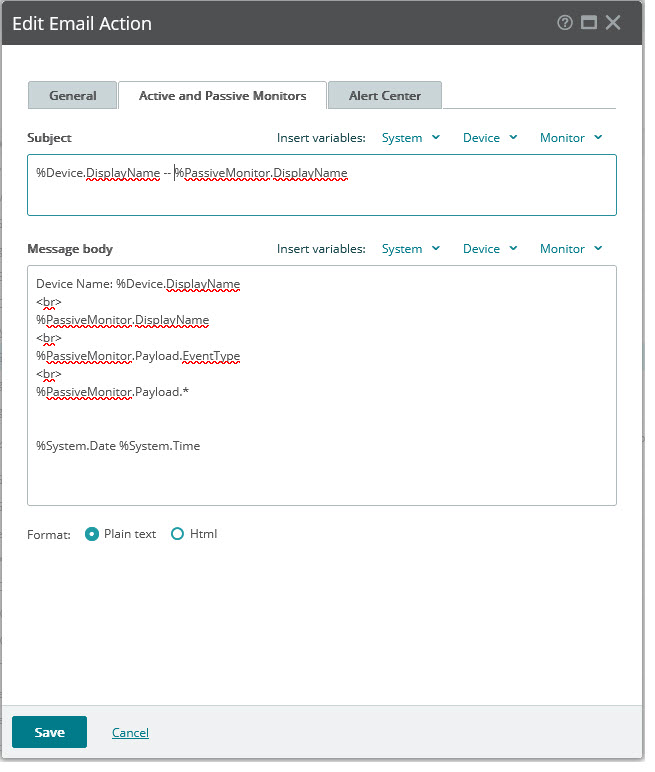The image size is (655, 772).
Task: Click blank area below text in Message body
Action: [x=322, y=480]
